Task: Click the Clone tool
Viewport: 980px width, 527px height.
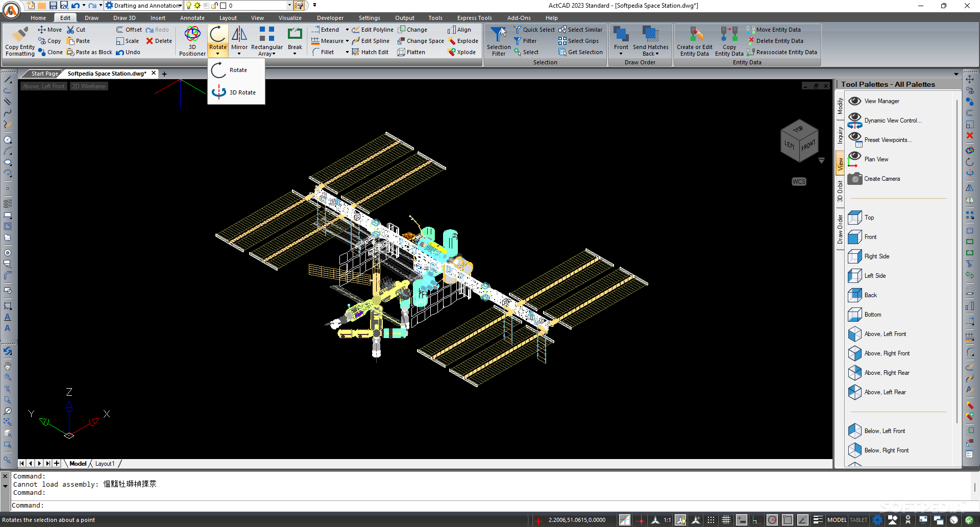Action: (x=51, y=52)
